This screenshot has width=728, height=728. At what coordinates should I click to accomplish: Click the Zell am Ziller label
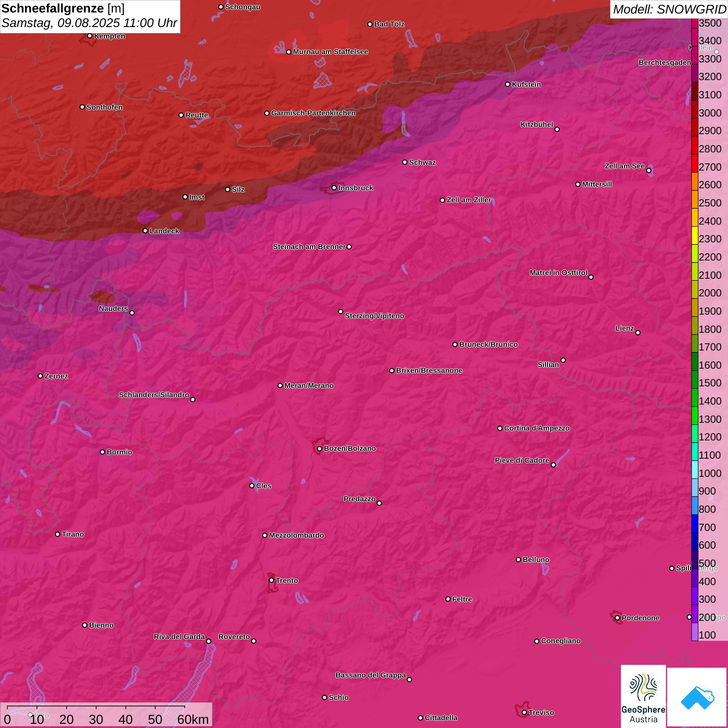[469, 200]
